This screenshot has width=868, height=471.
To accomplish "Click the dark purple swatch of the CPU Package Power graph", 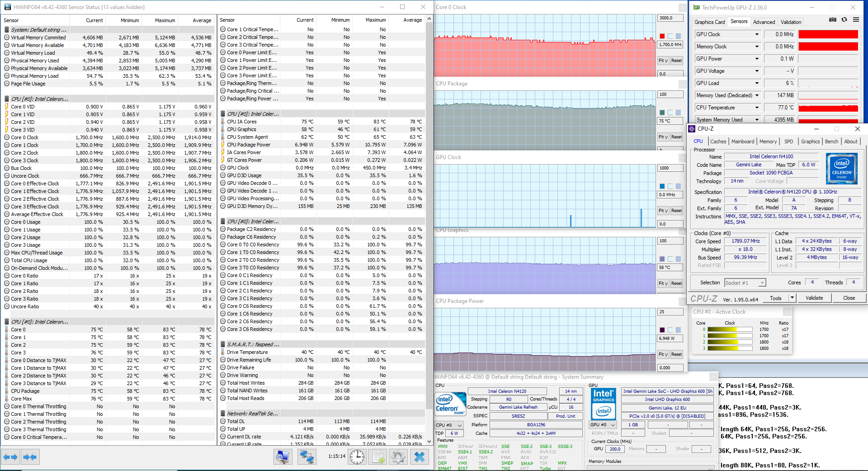I will [662, 330].
